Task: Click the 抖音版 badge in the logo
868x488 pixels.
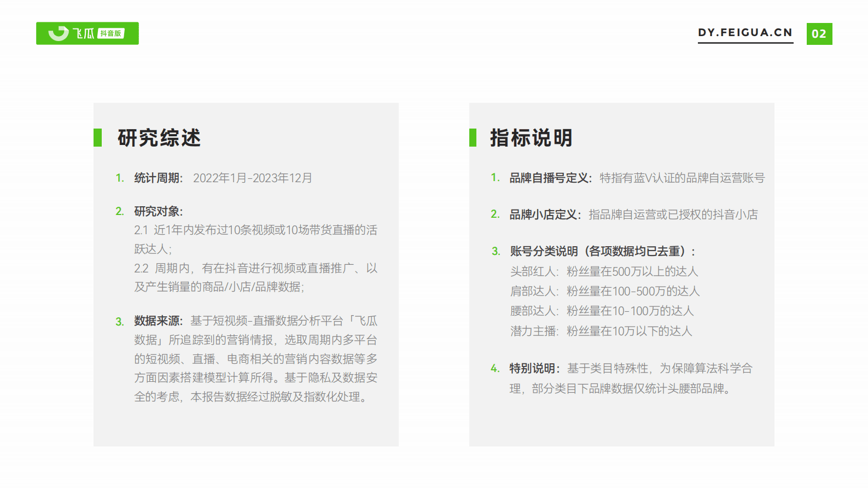Action: tap(111, 33)
